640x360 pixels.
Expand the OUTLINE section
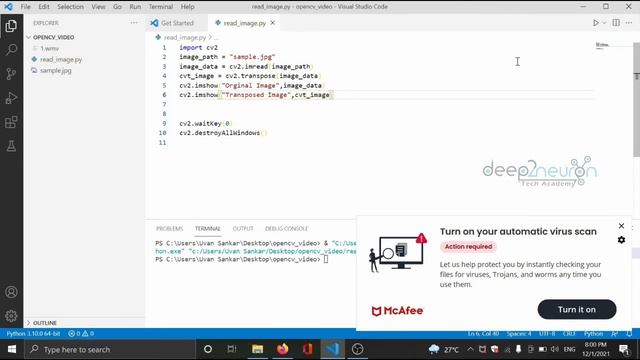tap(45, 322)
